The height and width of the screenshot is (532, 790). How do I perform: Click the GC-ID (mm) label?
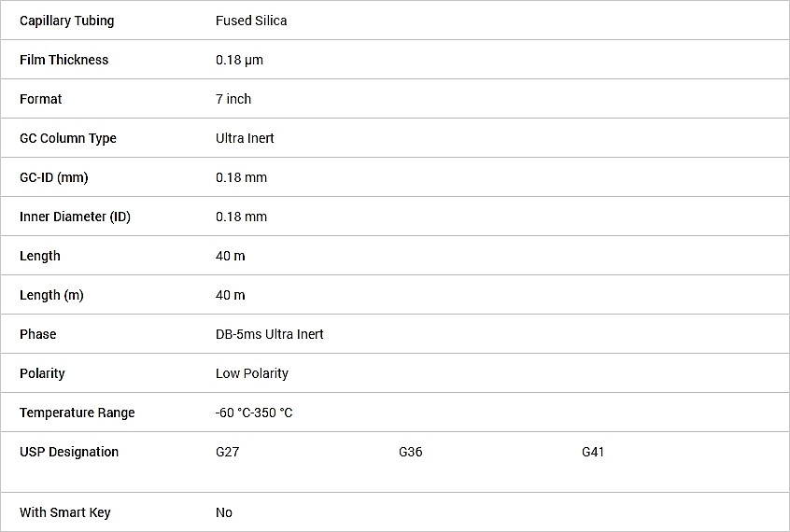54,178
